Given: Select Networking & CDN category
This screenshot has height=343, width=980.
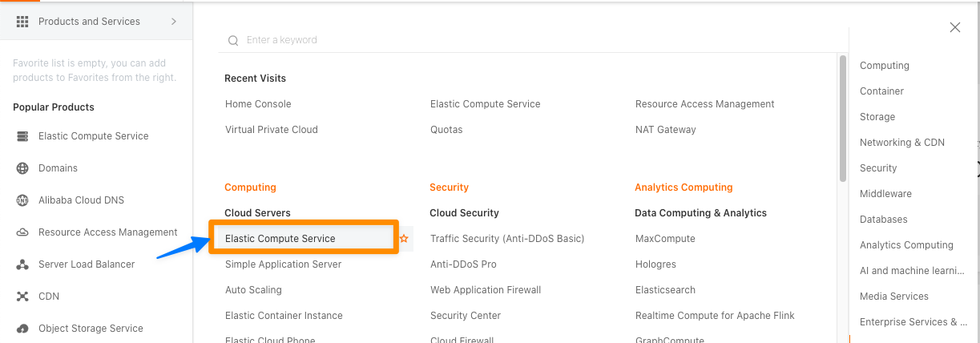Looking at the screenshot, I should 901,143.
